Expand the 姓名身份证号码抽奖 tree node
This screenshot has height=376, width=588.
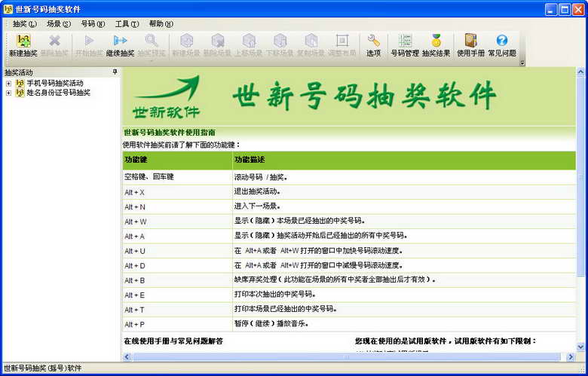tap(8, 93)
